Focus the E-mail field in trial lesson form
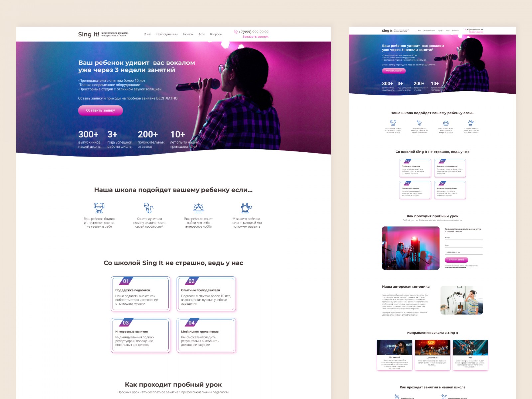532x399 pixels. (464, 238)
